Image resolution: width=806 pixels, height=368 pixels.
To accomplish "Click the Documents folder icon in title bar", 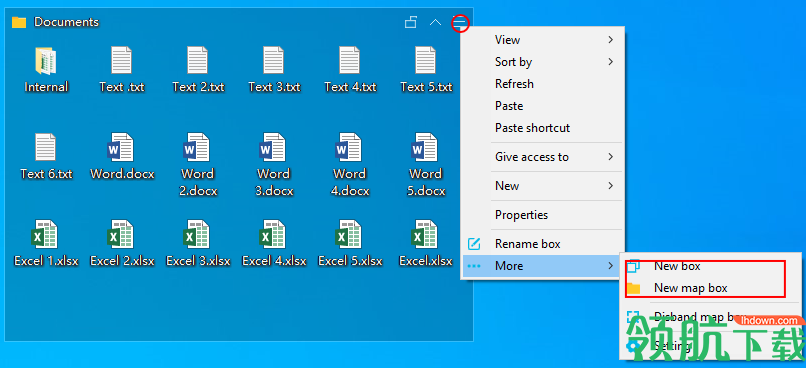I will 19,22.
